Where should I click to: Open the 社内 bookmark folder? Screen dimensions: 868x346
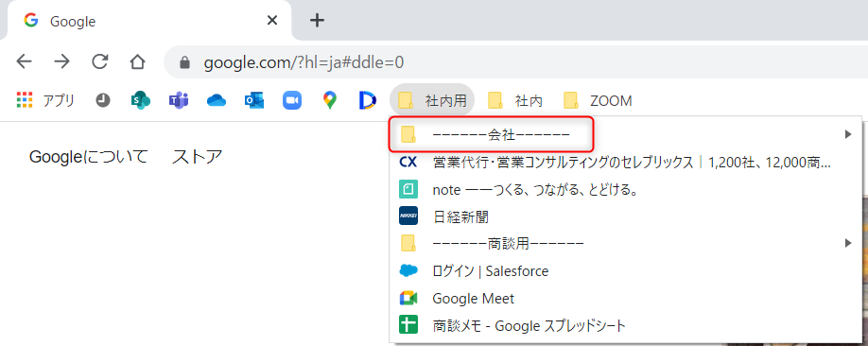point(514,100)
